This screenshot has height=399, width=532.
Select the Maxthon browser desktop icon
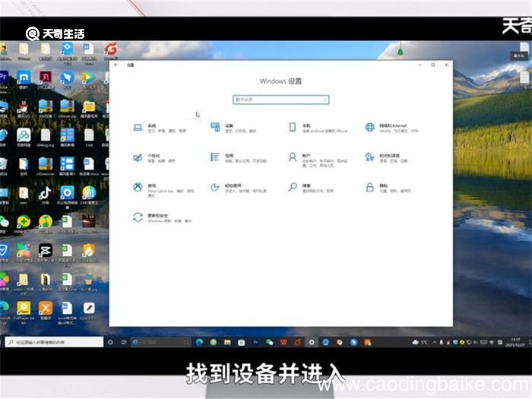coord(24,80)
